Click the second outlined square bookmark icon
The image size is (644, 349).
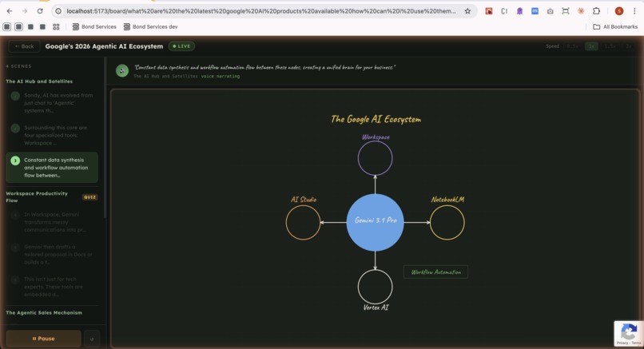[19, 26]
